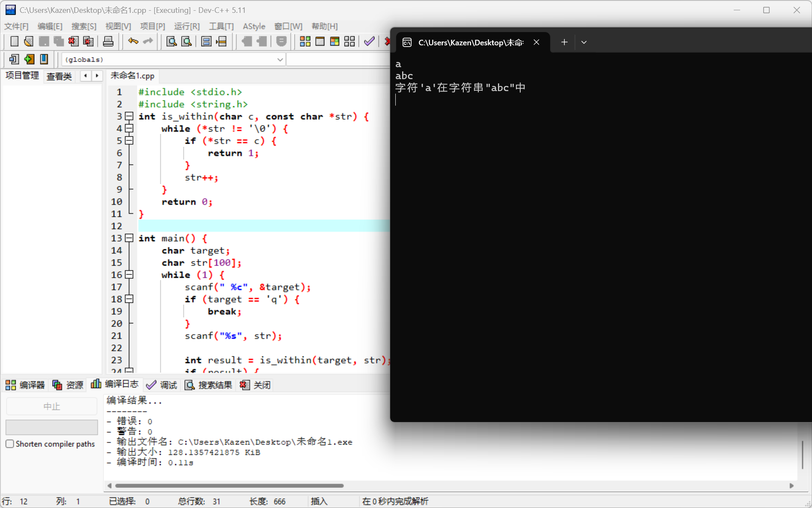Select the 未命名1.cpp editor tab

(133, 76)
